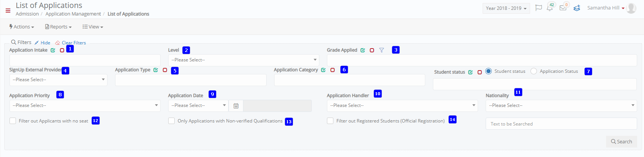Open the hamburger navigation menu
Image resolution: width=644 pixels, height=157 pixels.
coord(8,11)
